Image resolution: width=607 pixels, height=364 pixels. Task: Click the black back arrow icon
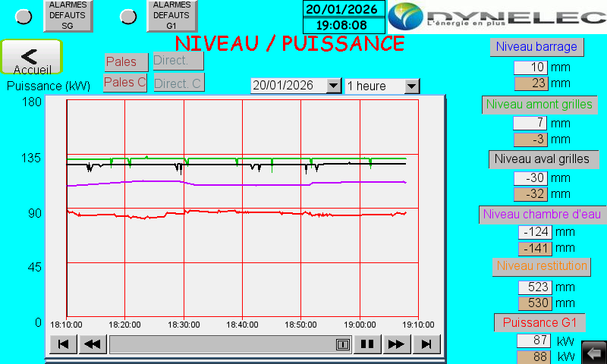(x=593, y=353)
